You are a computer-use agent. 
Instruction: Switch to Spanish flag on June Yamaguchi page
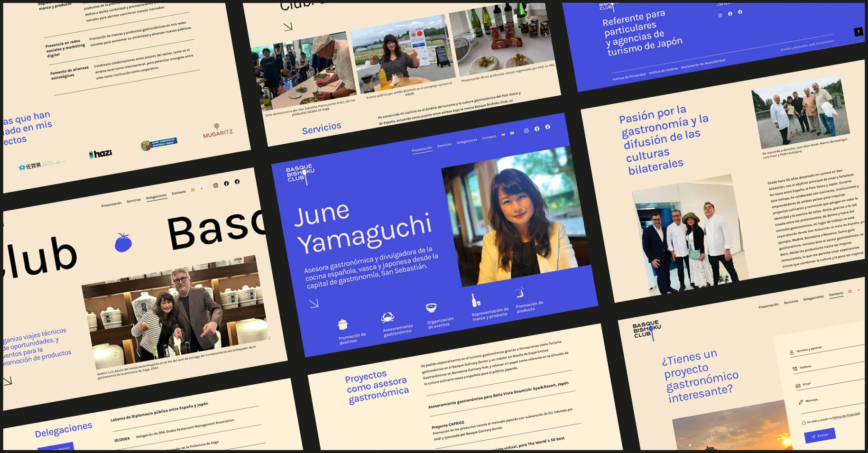[503, 135]
